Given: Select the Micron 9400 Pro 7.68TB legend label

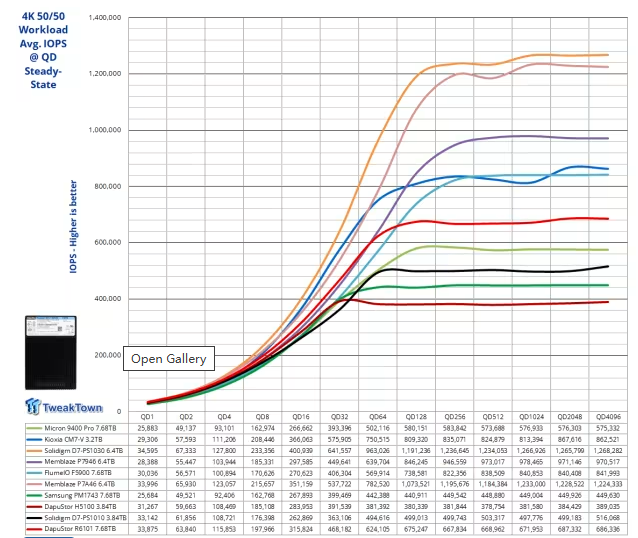Looking at the screenshot, I should point(80,428).
